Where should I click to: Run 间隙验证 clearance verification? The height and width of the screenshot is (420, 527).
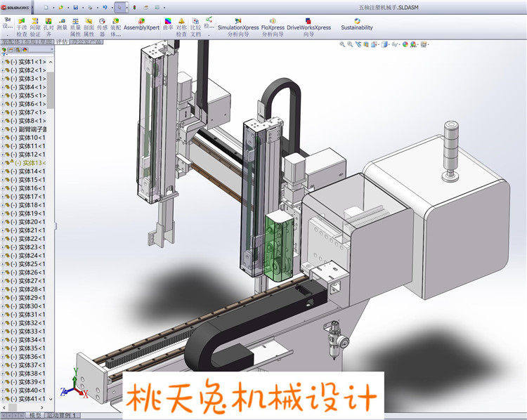[35, 27]
